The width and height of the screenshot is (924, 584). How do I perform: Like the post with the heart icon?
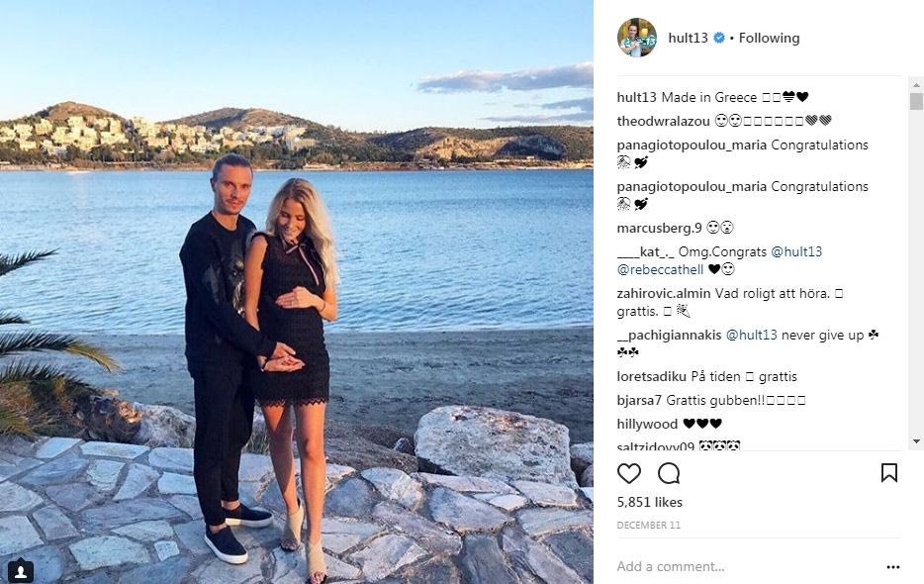point(629,473)
